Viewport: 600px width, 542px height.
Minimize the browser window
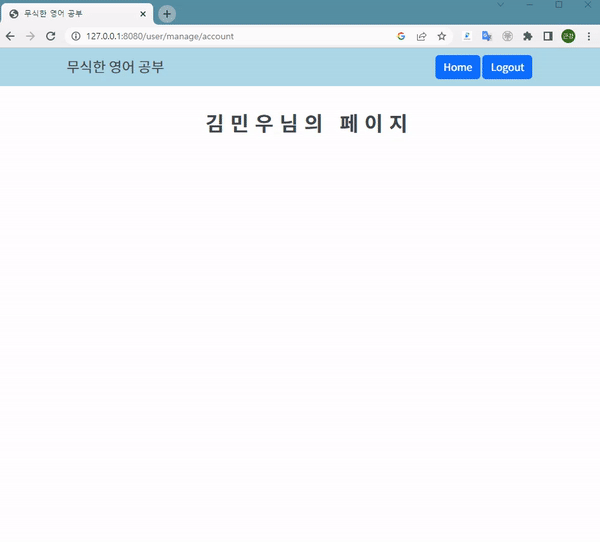point(530,5)
